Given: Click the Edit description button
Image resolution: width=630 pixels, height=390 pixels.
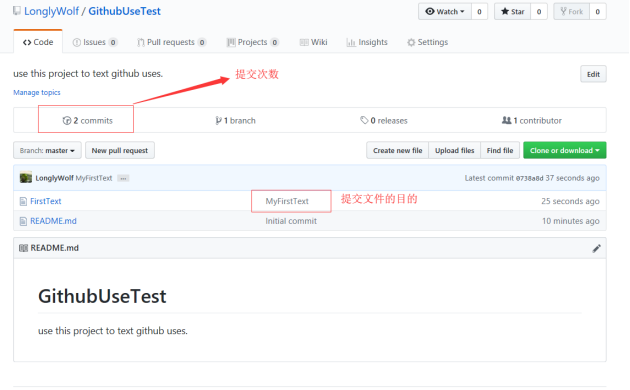Looking at the screenshot, I should (x=593, y=74).
